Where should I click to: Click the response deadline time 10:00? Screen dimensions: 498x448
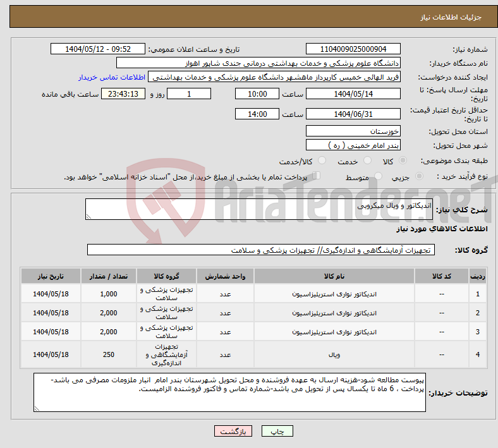[x=257, y=94]
